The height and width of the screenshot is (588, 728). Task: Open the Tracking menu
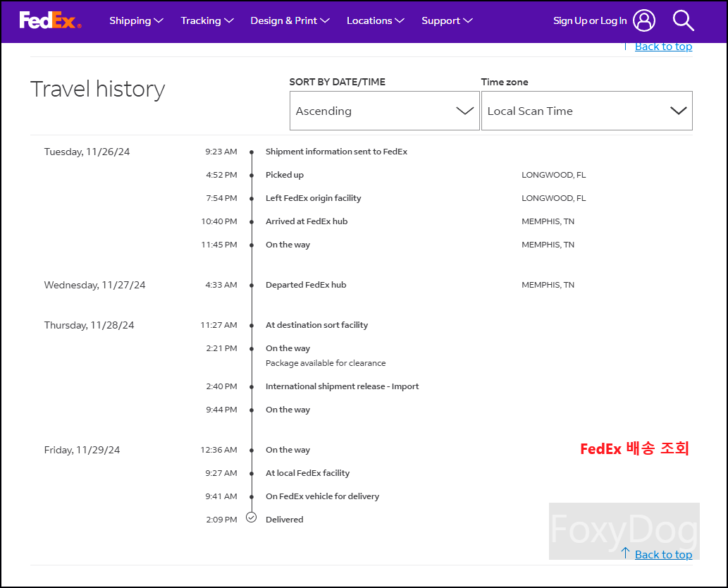[x=207, y=20]
